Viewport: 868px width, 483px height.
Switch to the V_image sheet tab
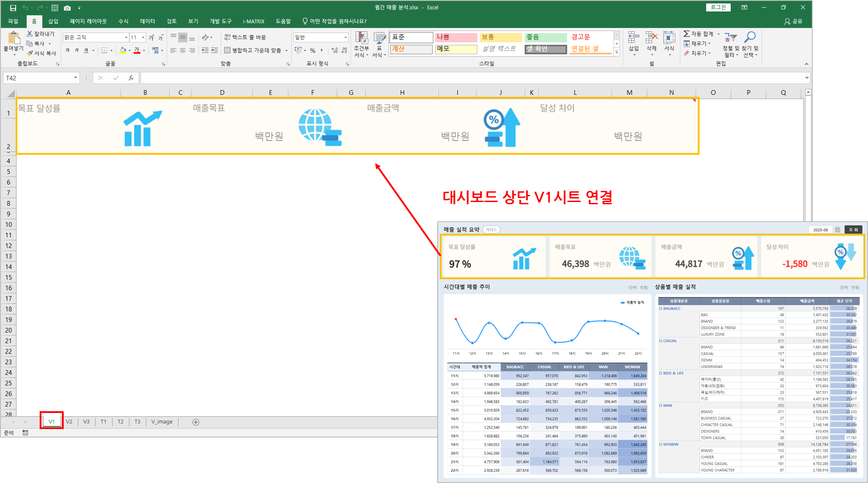coord(161,421)
